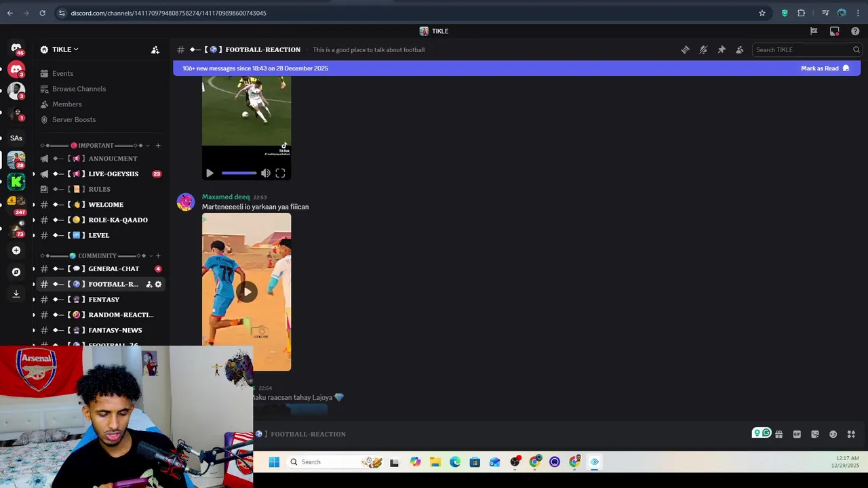Create invite for FOOTBALL-REACTION channel
The height and width of the screenshot is (488, 868).
coord(149,284)
